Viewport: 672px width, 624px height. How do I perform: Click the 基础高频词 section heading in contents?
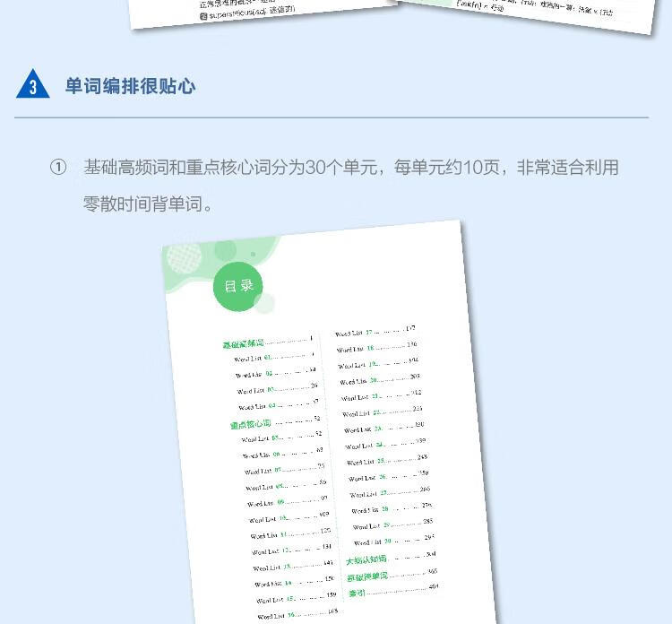point(244,342)
